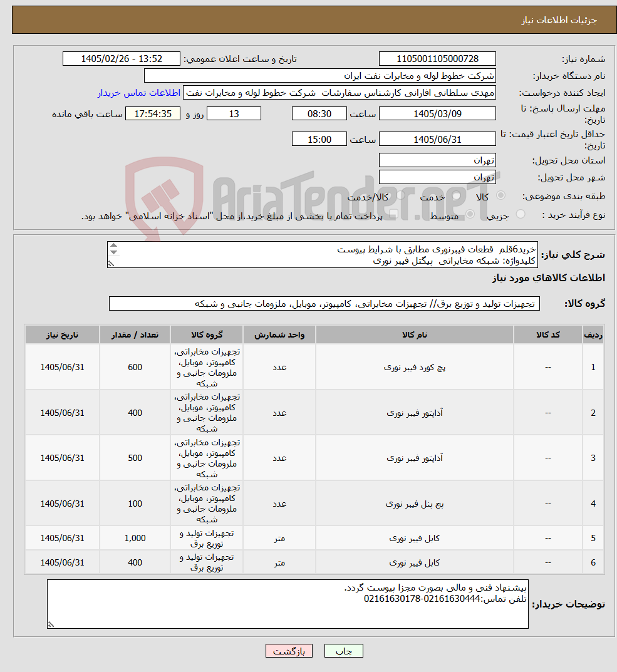Click the چاپ (print) button
The image size is (617, 672).
[344, 651]
